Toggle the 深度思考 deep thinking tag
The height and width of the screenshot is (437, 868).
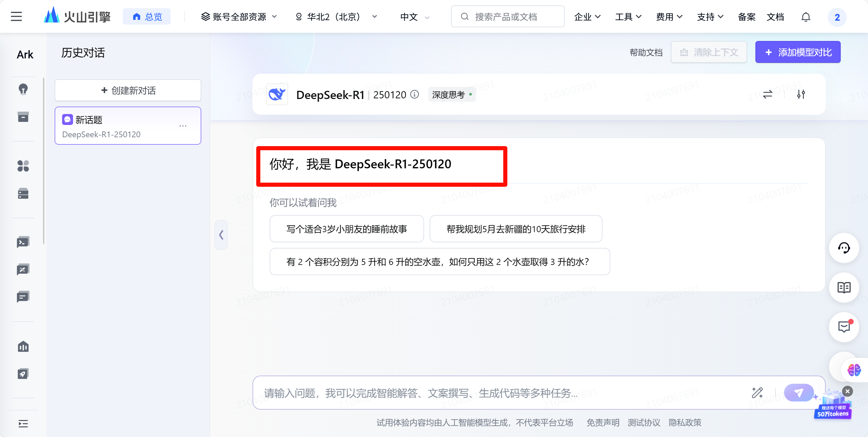click(x=451, y=95)
